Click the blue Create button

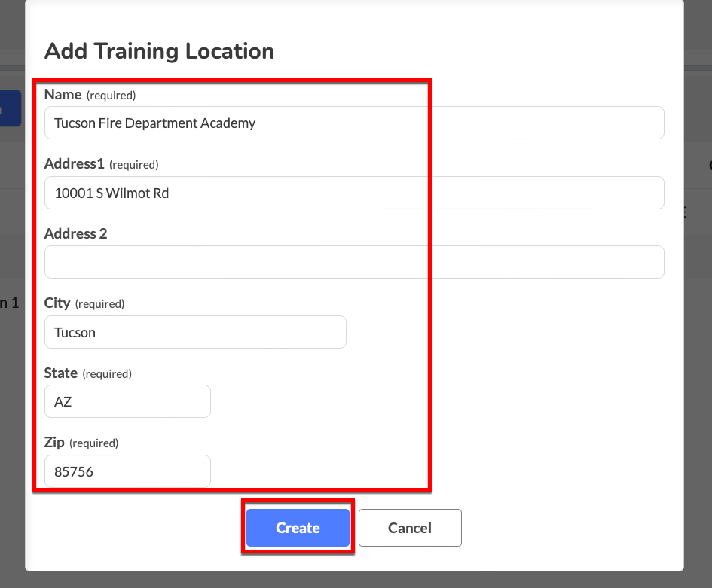coord(298,528)
